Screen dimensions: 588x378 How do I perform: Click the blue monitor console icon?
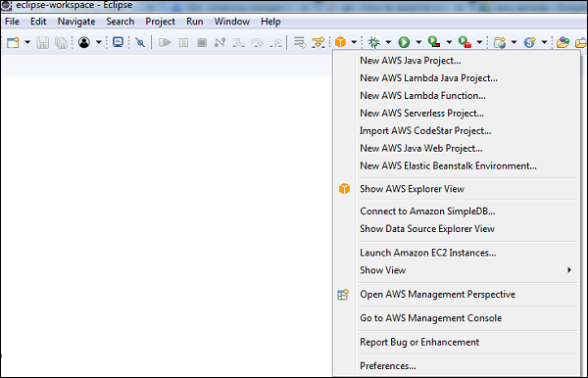118,42
